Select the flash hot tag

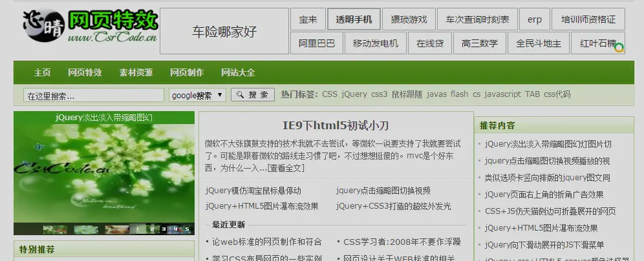(x=459, y=94)
